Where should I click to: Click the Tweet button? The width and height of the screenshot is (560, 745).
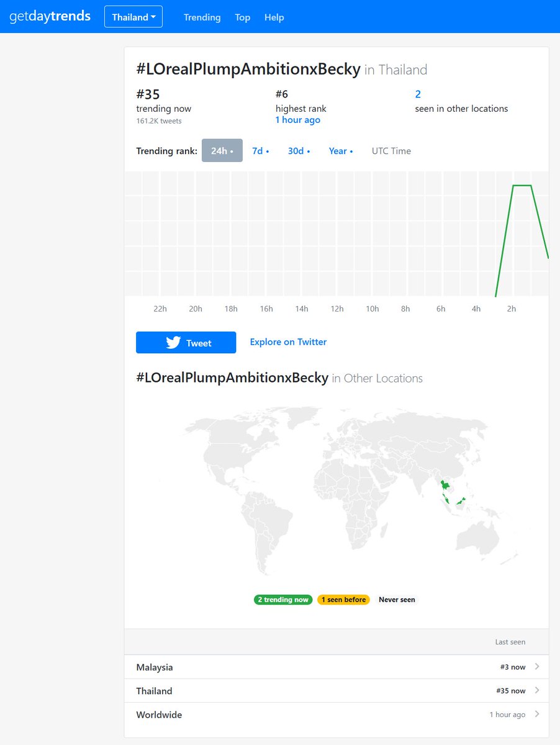click(186, 343)
